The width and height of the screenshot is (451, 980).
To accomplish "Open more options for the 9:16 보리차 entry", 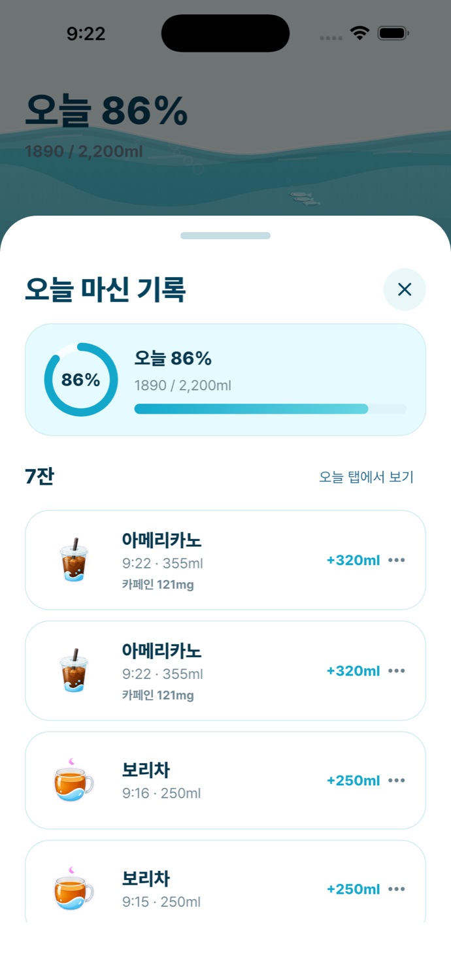I will point(397,780).
